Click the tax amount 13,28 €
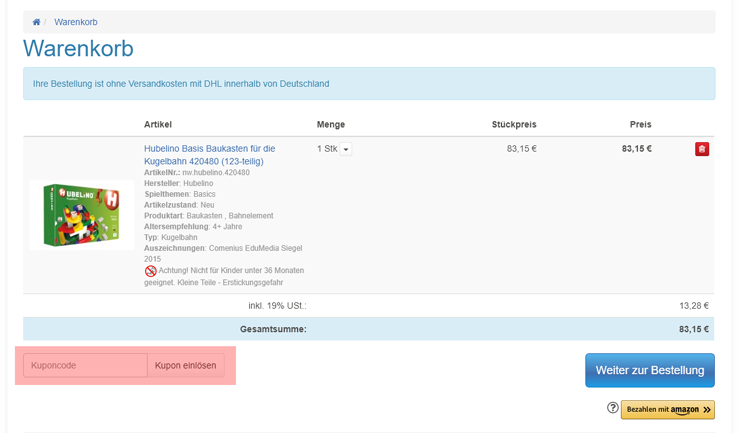Viewport: 740px width, 433px height. 694,306
